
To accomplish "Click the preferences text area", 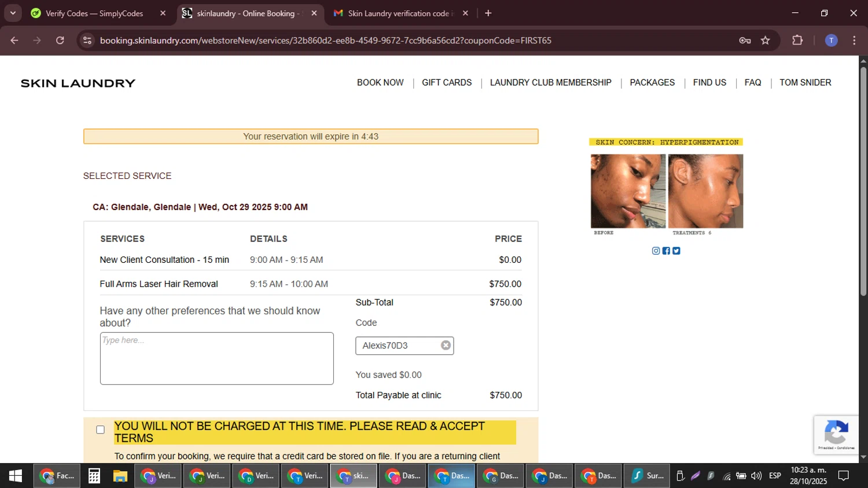I will (217, 358).
